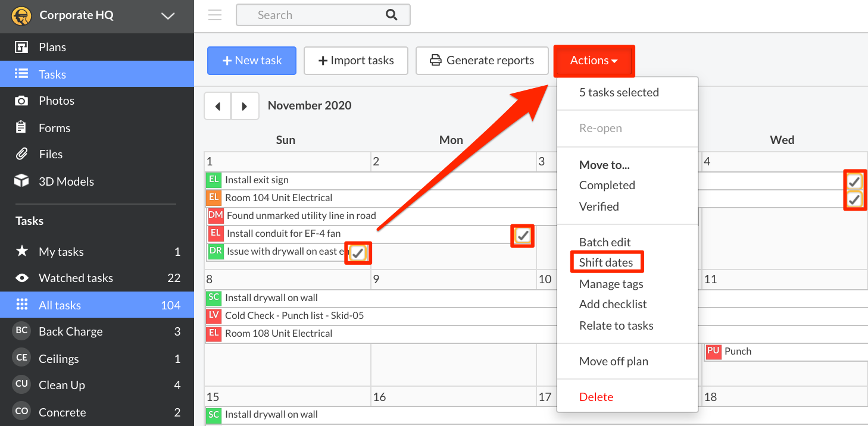Click inside the Search field
868x426 pixels.
click(x=310, y=14)
